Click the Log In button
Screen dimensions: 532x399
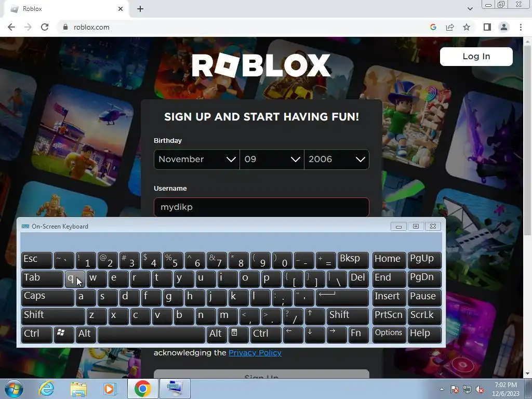coord(476,56)
